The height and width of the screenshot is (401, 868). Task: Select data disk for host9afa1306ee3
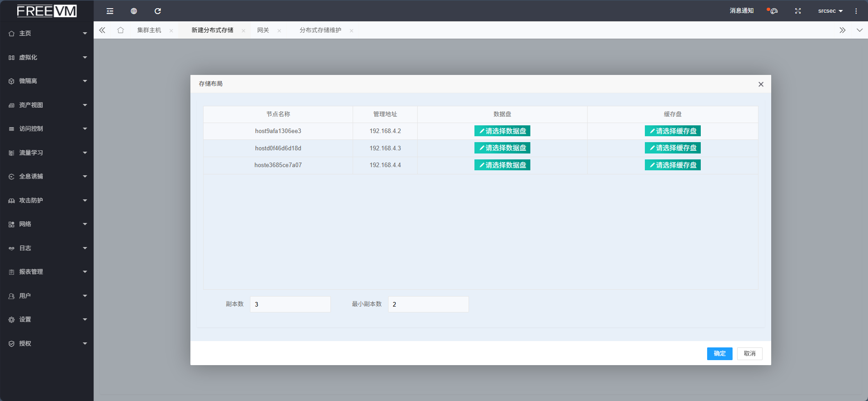(502, 131)
